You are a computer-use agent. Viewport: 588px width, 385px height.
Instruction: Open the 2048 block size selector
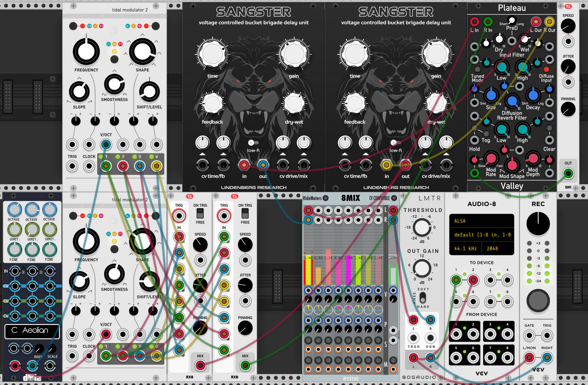point(498,248)
